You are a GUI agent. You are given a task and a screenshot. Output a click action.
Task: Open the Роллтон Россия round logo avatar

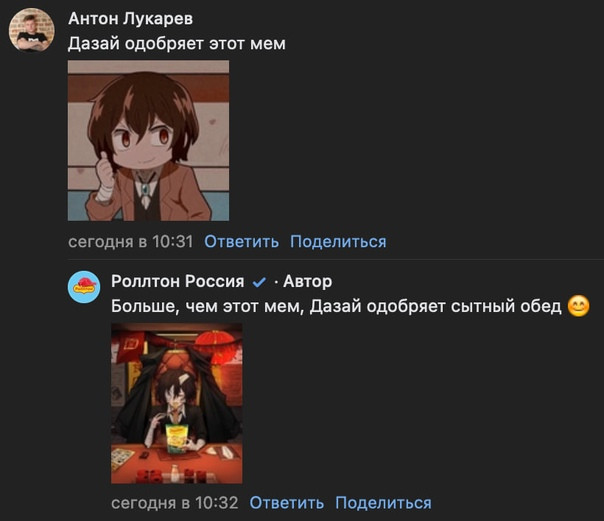tap(84, 287)
